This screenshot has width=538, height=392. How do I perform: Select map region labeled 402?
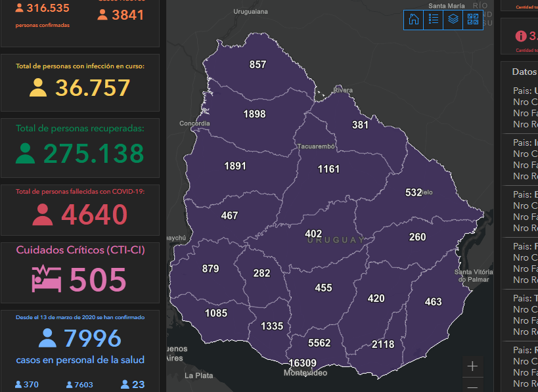(x=313, y=234)
